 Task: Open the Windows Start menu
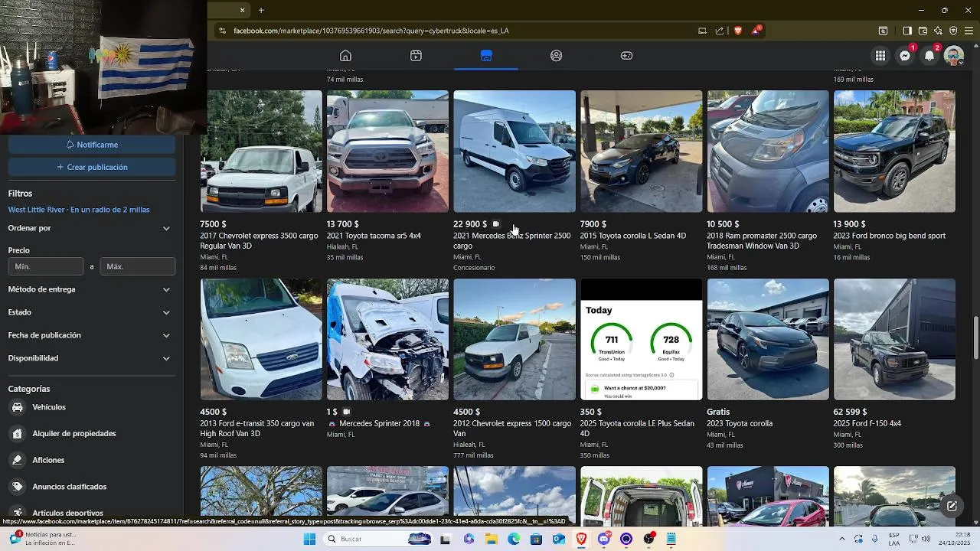[309, 539]
